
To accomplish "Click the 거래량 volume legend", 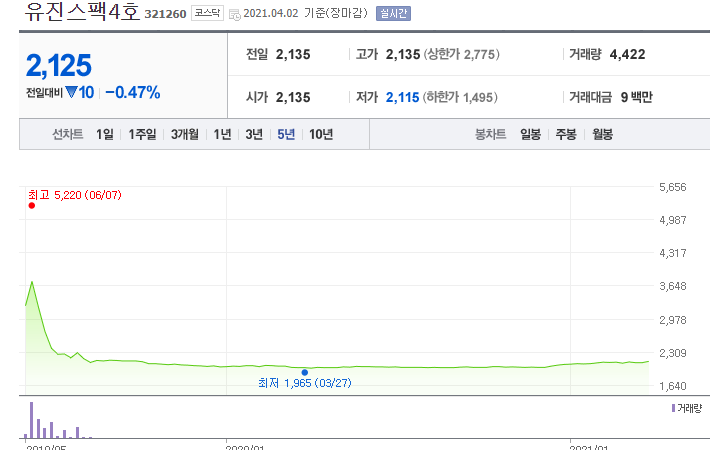I will pyautogui.click(x=686, y=408).
